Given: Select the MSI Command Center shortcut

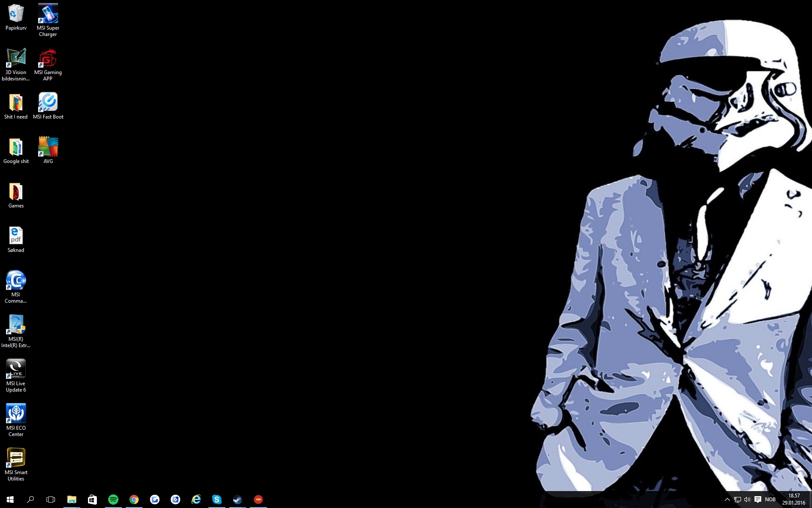Looking at the screenshot, I should pyautogui.click(x=16, y=287).
